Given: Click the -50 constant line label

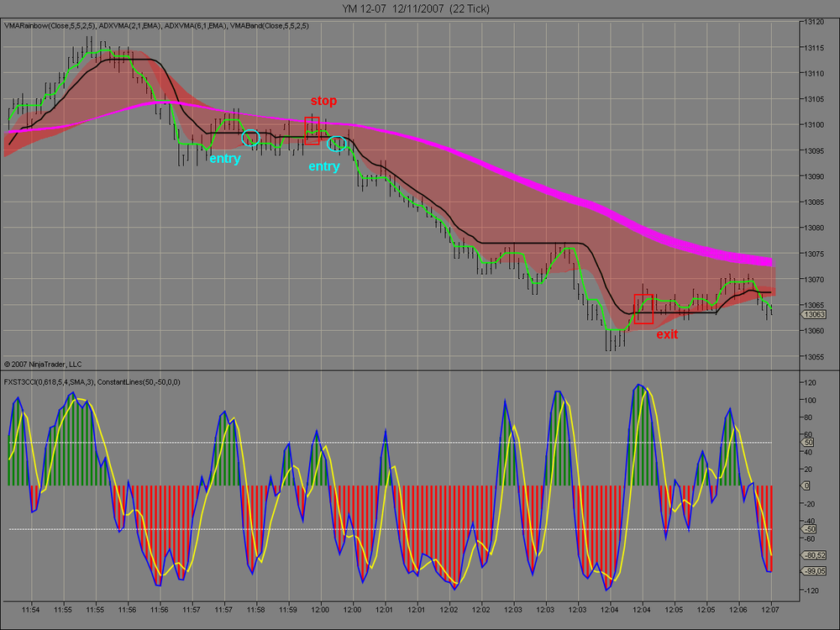Looking at the screenshot, I should [809, 529].
